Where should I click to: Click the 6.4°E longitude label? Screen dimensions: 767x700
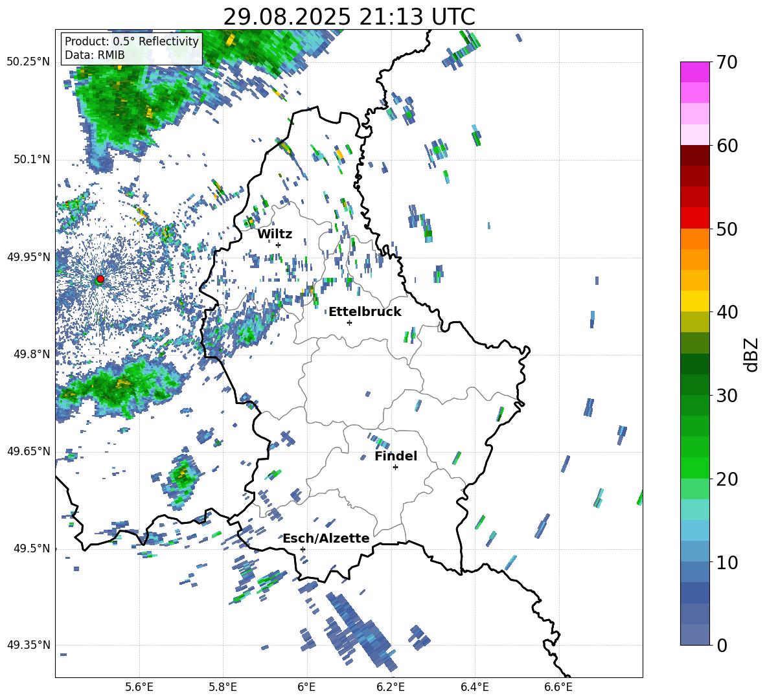[x=474, y=687]
